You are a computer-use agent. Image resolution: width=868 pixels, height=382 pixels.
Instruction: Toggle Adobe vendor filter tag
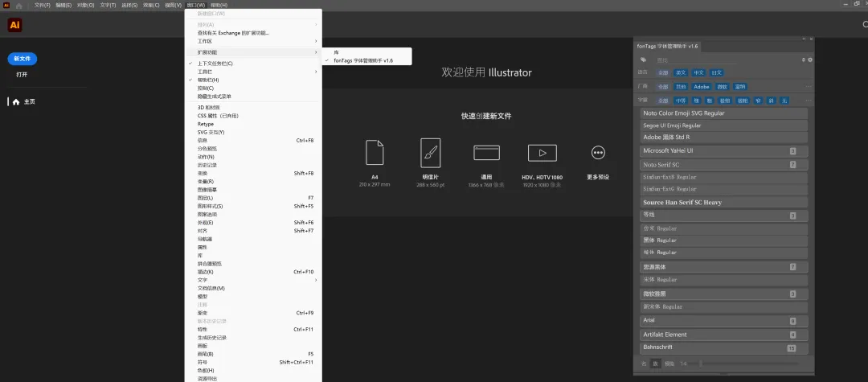click(x=702, y=87)
